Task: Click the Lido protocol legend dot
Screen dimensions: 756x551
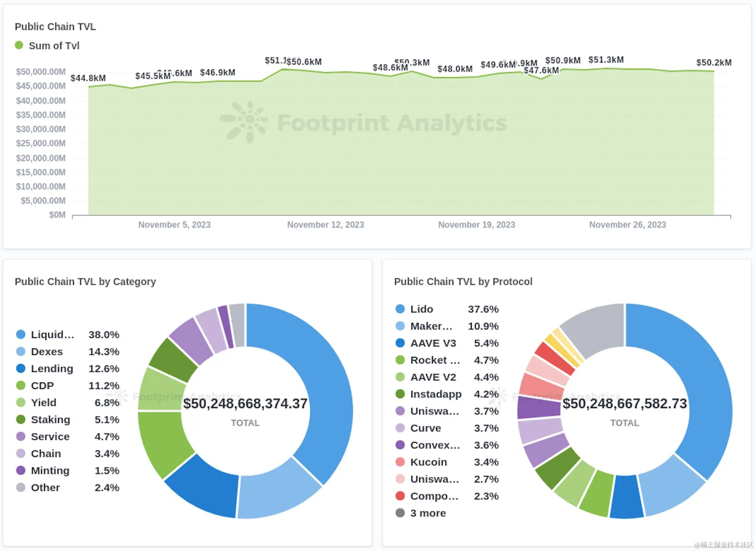Action: (400, 309)
